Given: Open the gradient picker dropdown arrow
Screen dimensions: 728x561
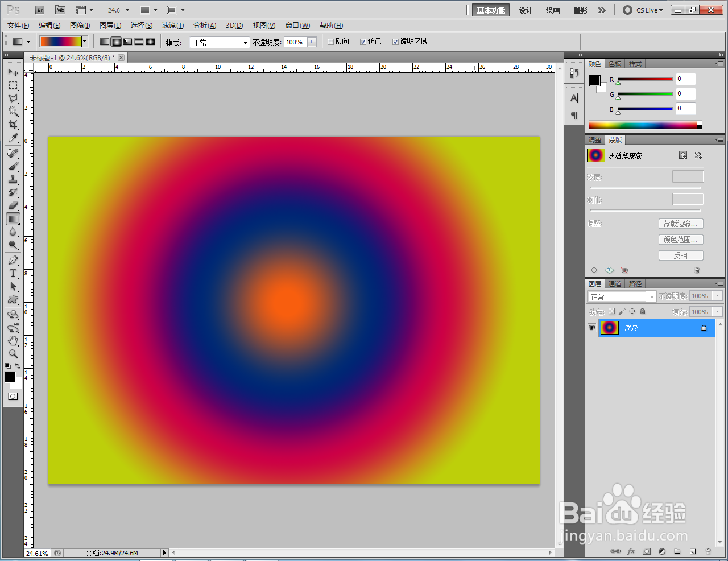Looking at the screenshot, I should click(85, 42).
